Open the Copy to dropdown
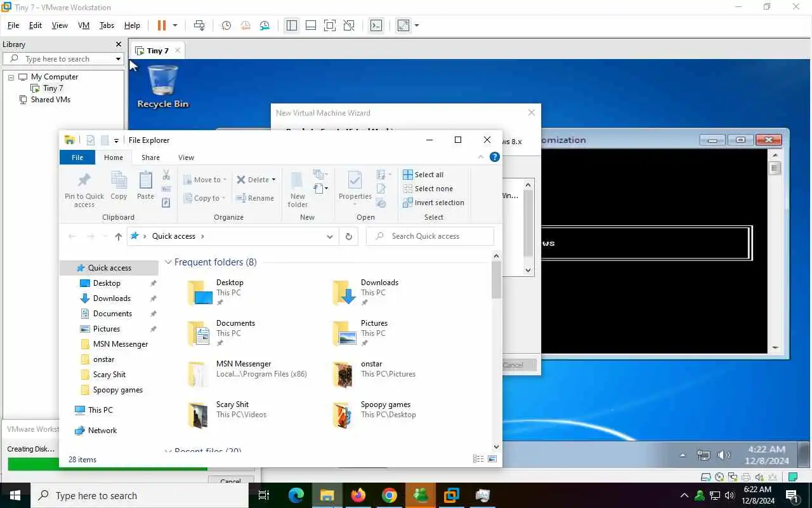812x508 pixels. [205, 198]
